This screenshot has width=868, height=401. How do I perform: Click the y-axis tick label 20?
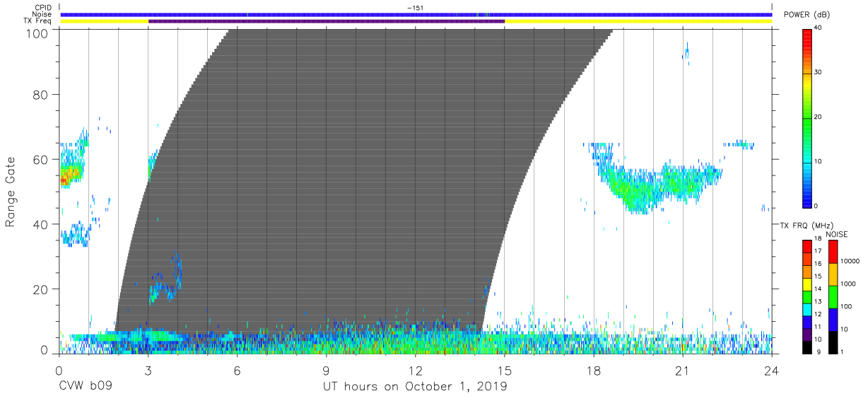(x=42, y=289)
